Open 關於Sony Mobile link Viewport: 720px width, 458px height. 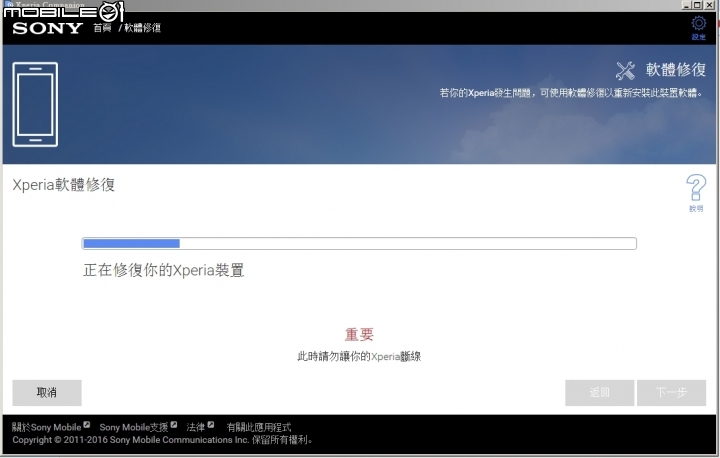51,427
